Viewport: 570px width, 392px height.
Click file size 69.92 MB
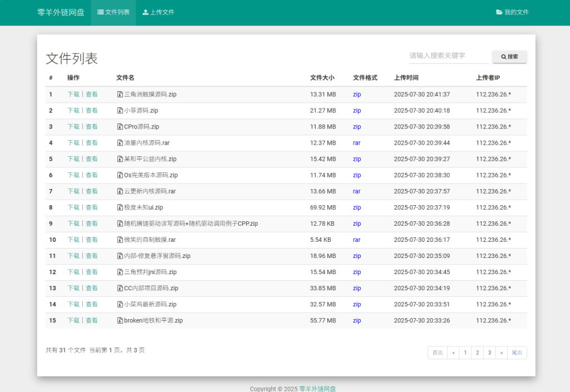pos(323,207)
